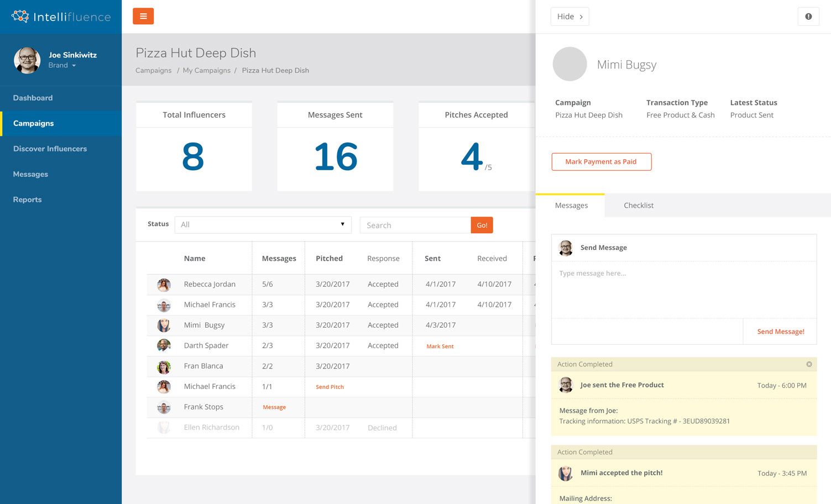Go to Messages in sidebar
This screenshot has height=504, width=831.
click(x=61, y=174)
